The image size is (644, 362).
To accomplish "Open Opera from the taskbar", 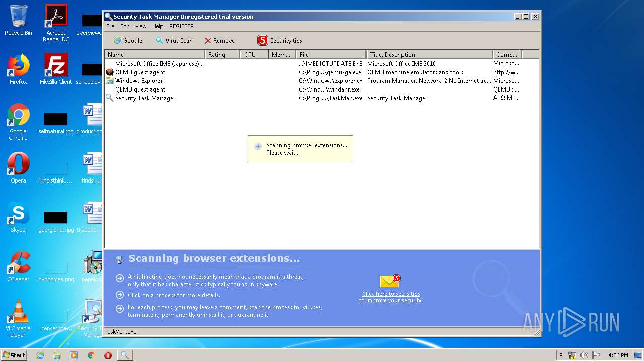I will pos(108,355).
